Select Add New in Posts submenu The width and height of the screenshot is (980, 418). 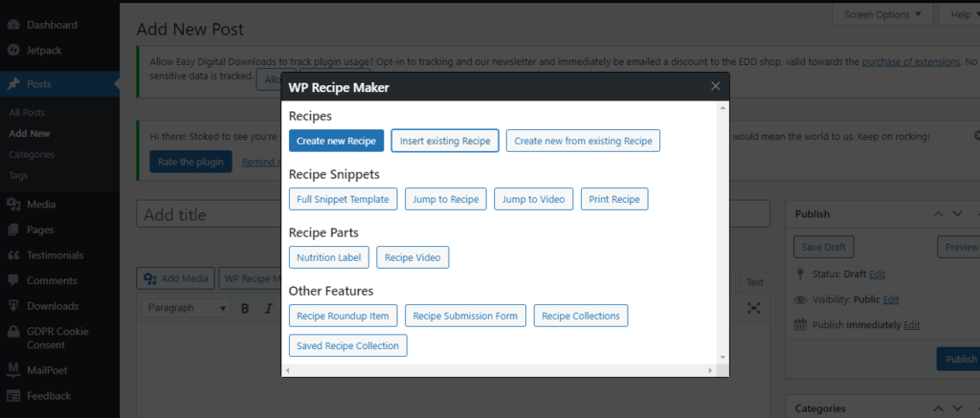(30, 133)
